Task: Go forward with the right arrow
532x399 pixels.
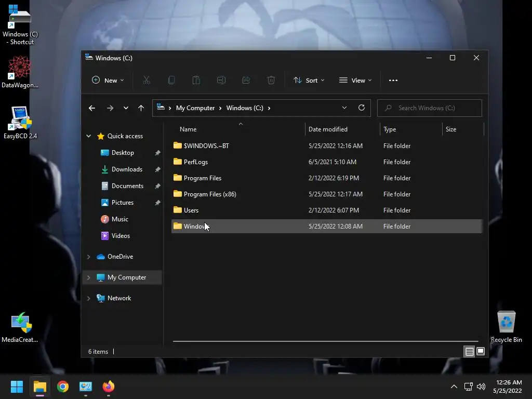Action: 110,108
